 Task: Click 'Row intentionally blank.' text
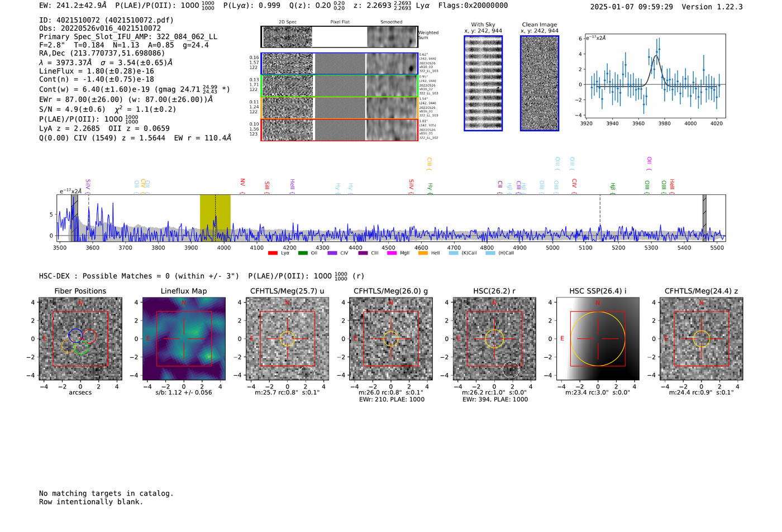coord(91,502)
